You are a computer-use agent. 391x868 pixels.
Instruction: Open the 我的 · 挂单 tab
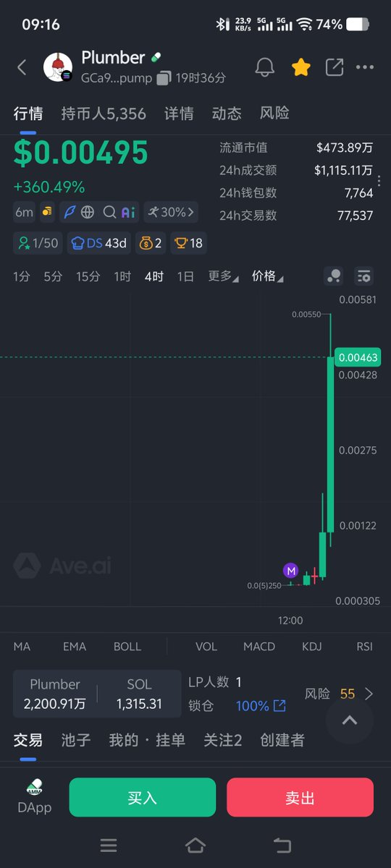pos(147,740)
